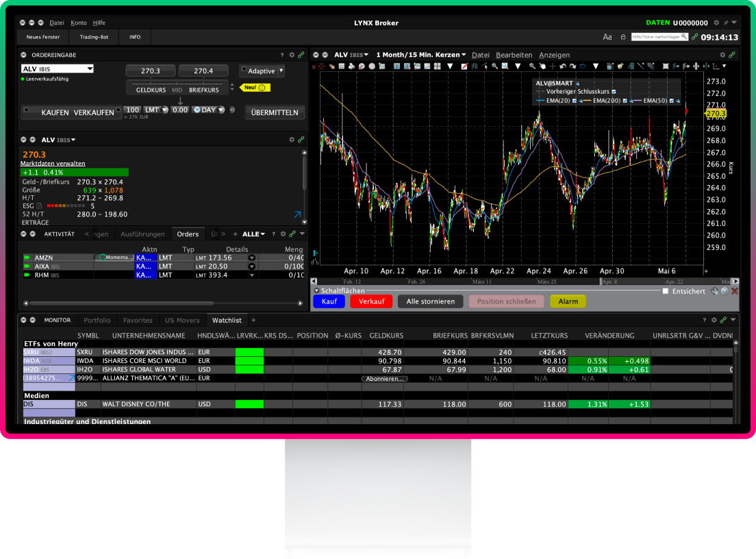Open Ordereingabe settings gear
Screen dimensions: 756x559
292,55
